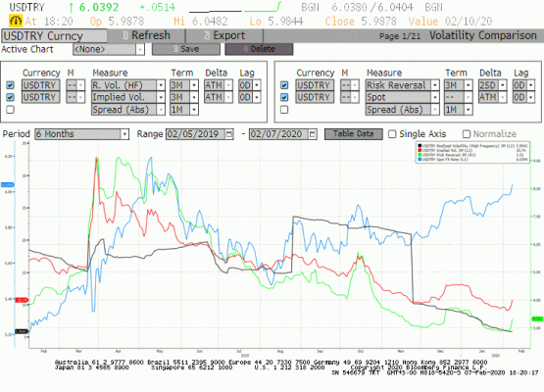Click the blue spot value axis marker
The image size is (544, 392).
[x=7, y=185]
